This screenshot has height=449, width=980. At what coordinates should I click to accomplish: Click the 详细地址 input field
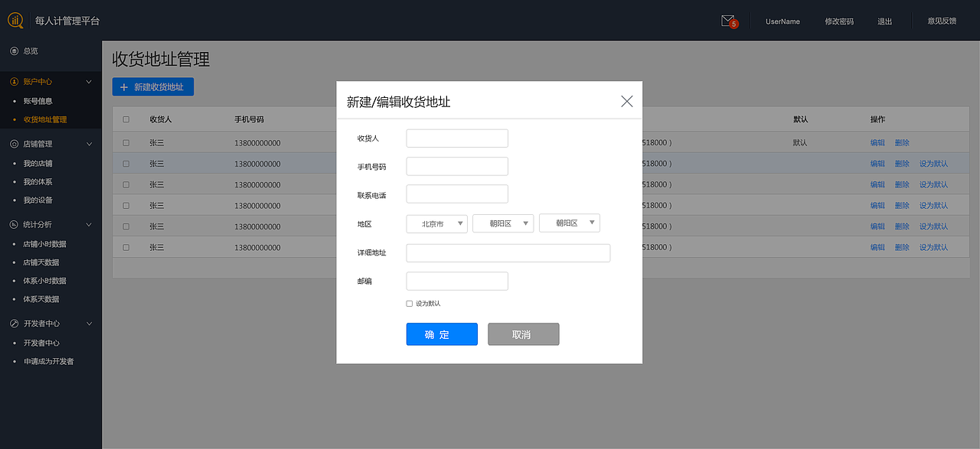[x=508, y=252]
